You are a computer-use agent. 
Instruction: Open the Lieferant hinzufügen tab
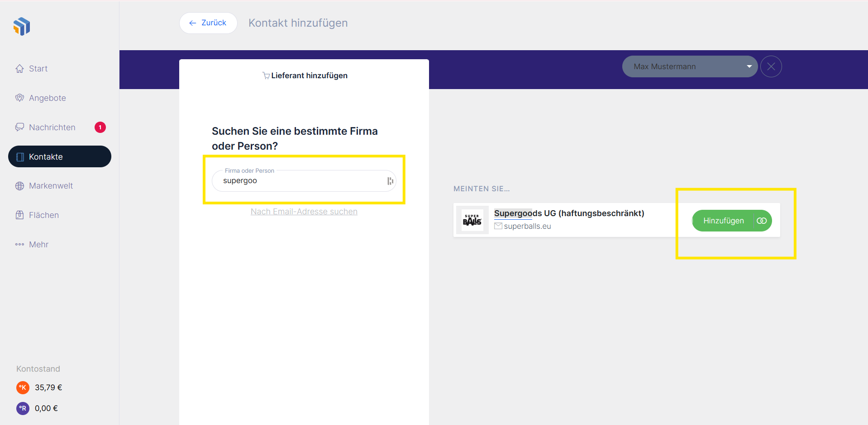click(305, 76)
